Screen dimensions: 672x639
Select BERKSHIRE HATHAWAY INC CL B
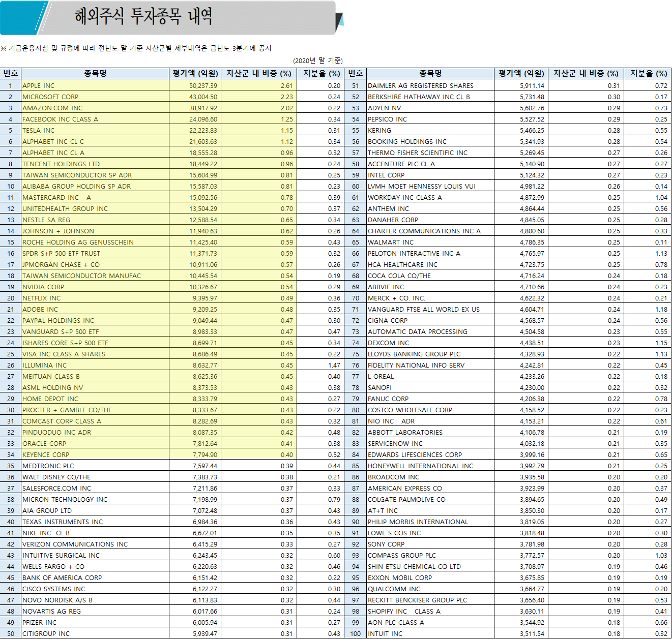[430, 97]
